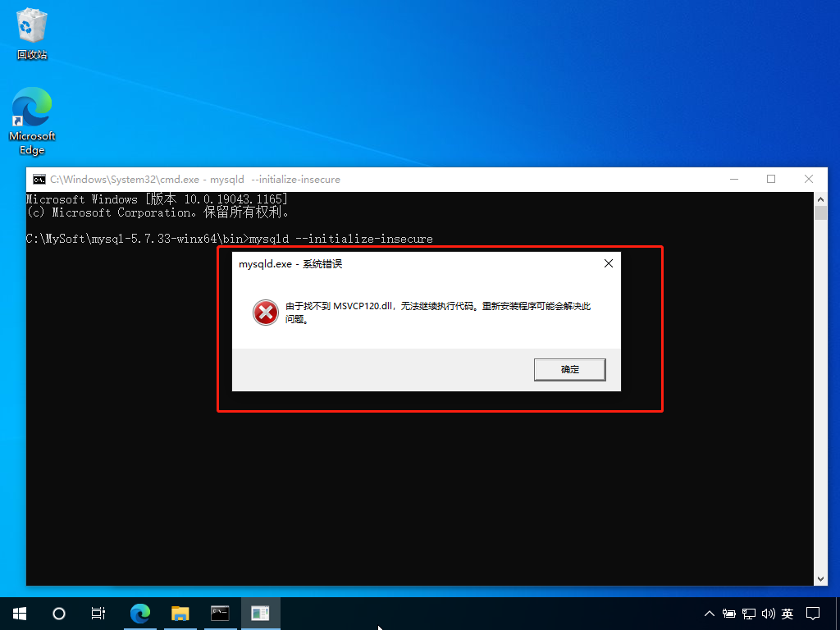Click the cmd.exe icon in the title bar
The height and width of the screenshot is (630, 840).
click(x=37, y=179)
